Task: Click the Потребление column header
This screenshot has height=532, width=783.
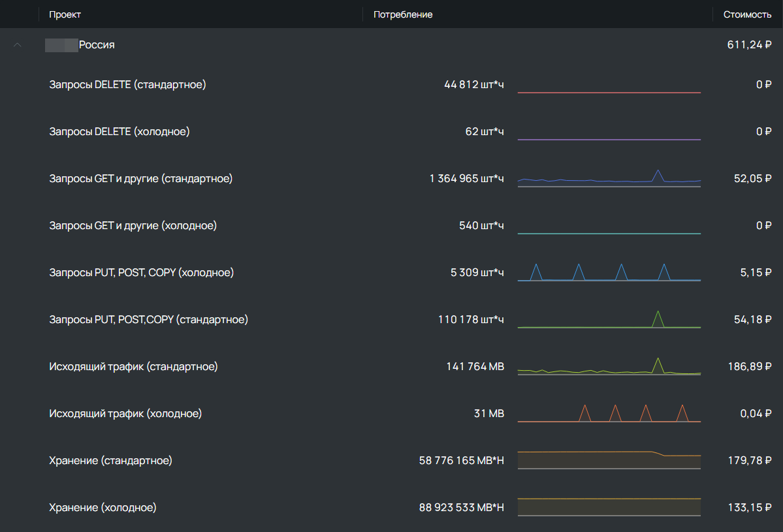Action: click(403, 14)
